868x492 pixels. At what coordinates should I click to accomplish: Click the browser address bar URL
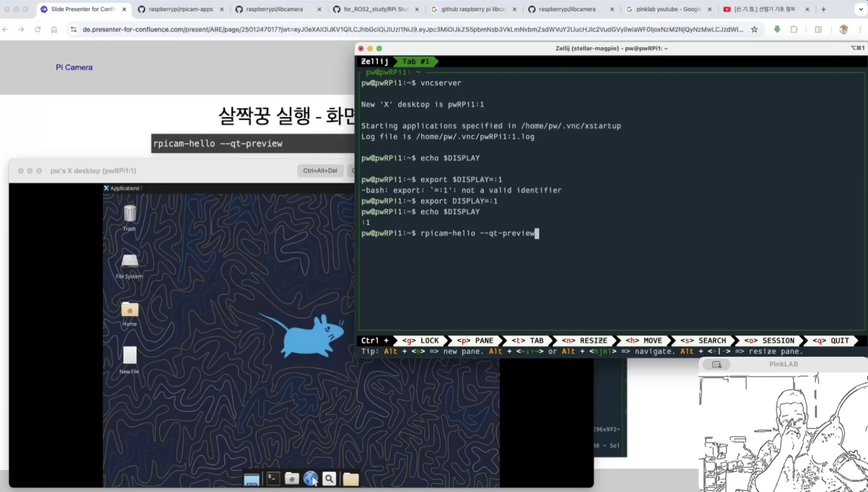tap(411, 29)
